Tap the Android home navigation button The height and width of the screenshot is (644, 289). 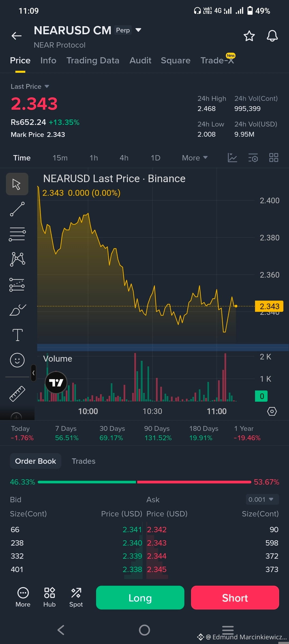click(144, 630)
